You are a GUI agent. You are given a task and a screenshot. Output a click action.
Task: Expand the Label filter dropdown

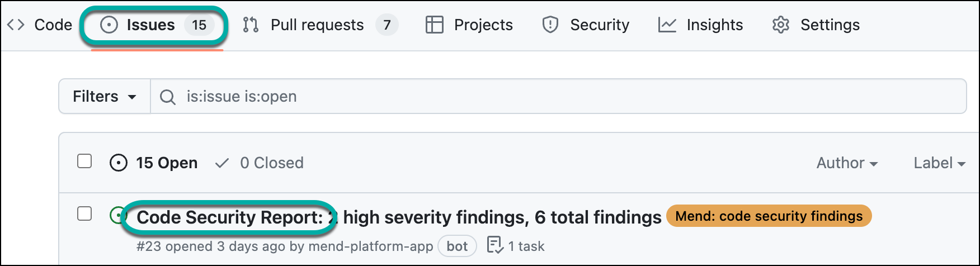point(939,163)
